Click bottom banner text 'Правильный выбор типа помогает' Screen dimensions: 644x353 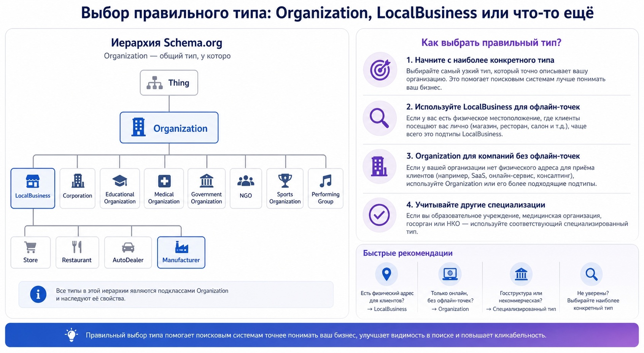tap(316, 335)
